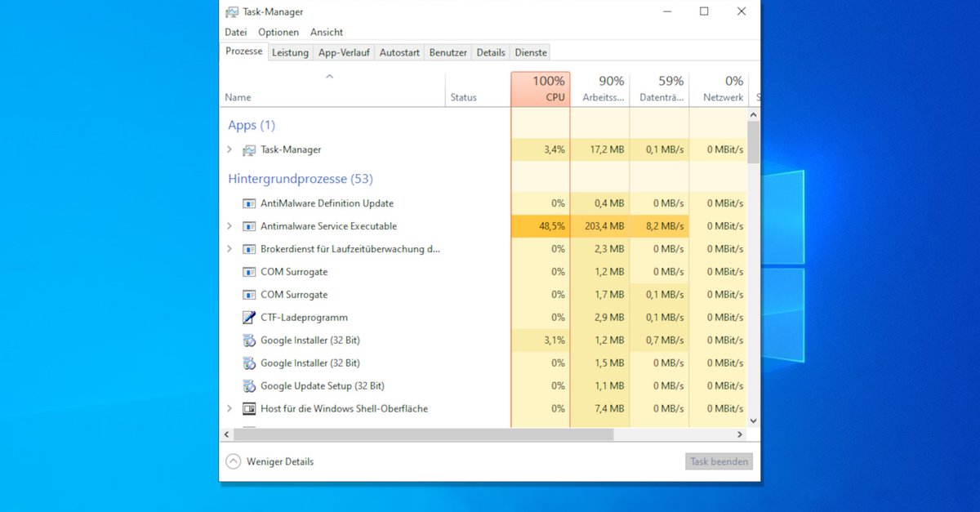The width and height of the screenshot is (980, 512).
Task: Click the Antimalware Service Executable process icon
Action: pyautogui.click(x=249, y=226)
